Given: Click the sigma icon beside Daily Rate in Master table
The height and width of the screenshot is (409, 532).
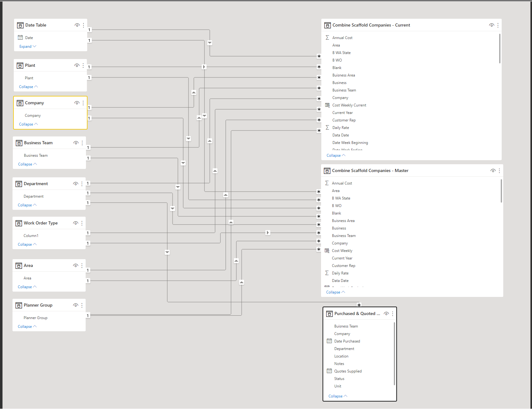Looking at the screenshot, I should pyautogui.click(x=327, y=273).
